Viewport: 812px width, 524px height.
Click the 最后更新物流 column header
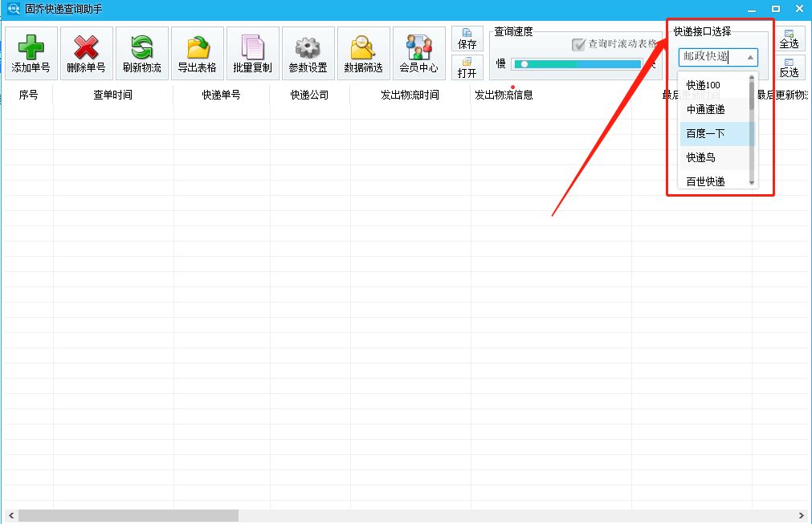[782, 95]
